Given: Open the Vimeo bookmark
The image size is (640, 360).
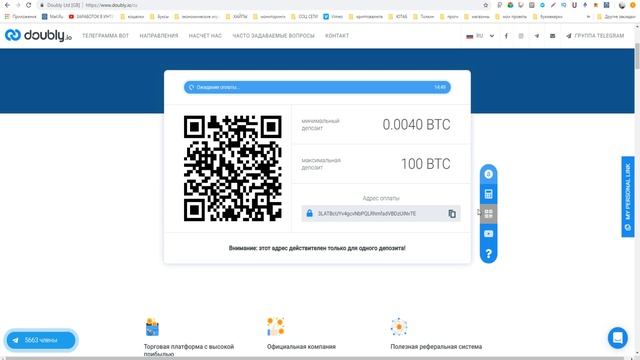Looking at the screenshot, I should (x=333, y=17).
